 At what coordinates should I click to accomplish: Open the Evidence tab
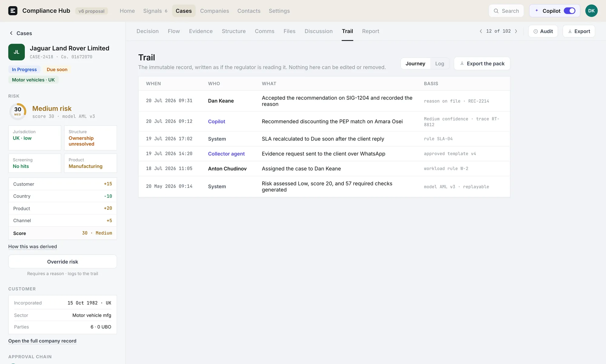201,31
